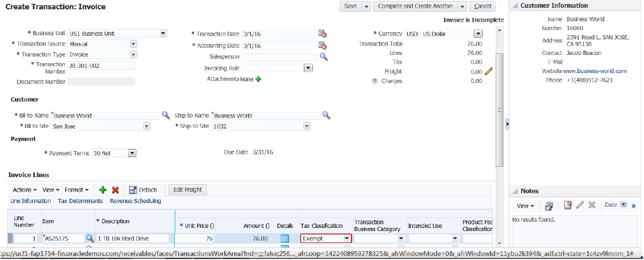This screenshot has width=644, height=260.
Task: Refresh the Notes list
Action: 549,206
